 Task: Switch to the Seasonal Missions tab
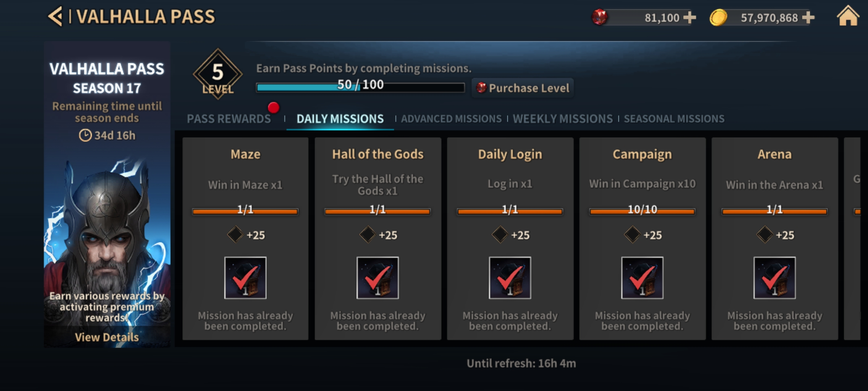(x=674, y=119)
